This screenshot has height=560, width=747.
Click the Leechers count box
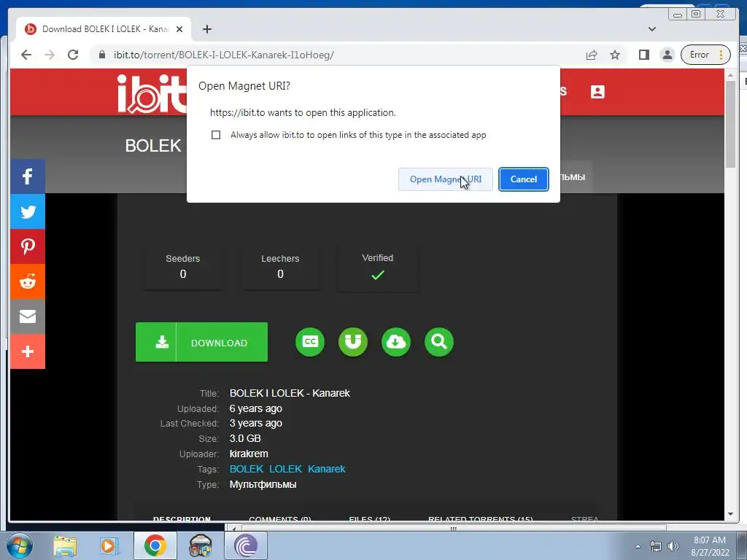pos(280,267)
